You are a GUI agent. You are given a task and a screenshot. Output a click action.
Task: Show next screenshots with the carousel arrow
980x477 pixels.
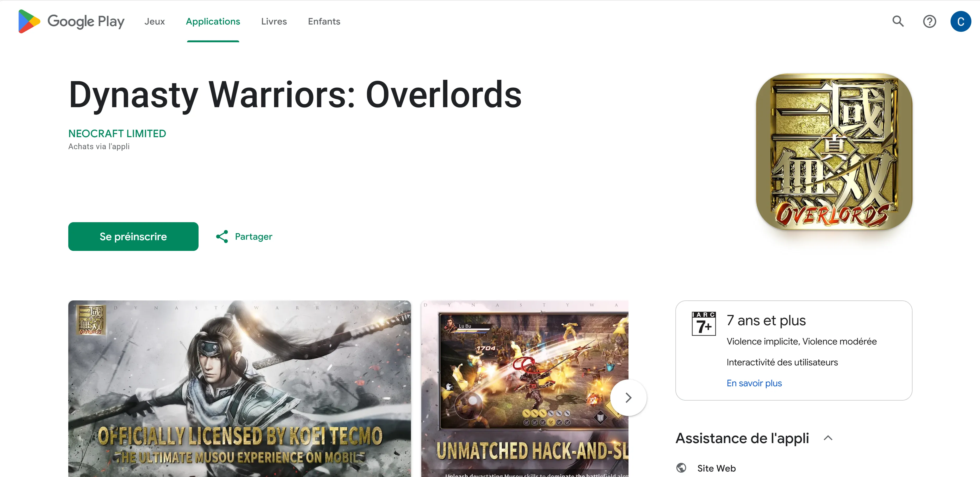[x=628, y=397]
